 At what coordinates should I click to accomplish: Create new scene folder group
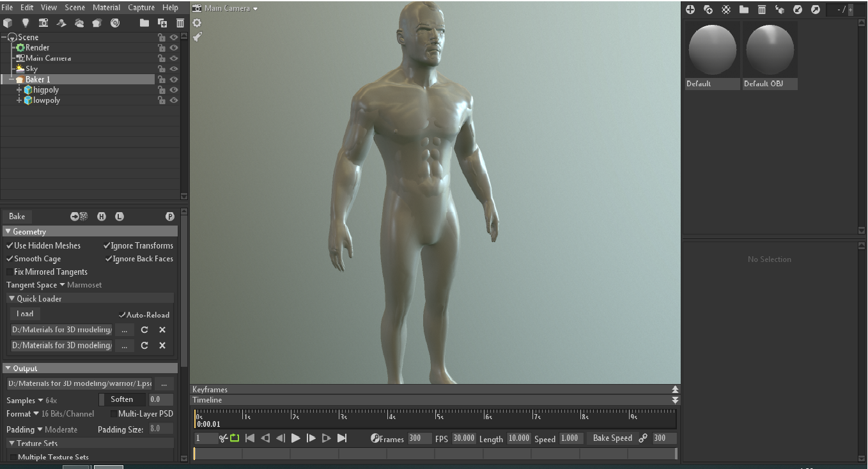(x=144, y=23)
